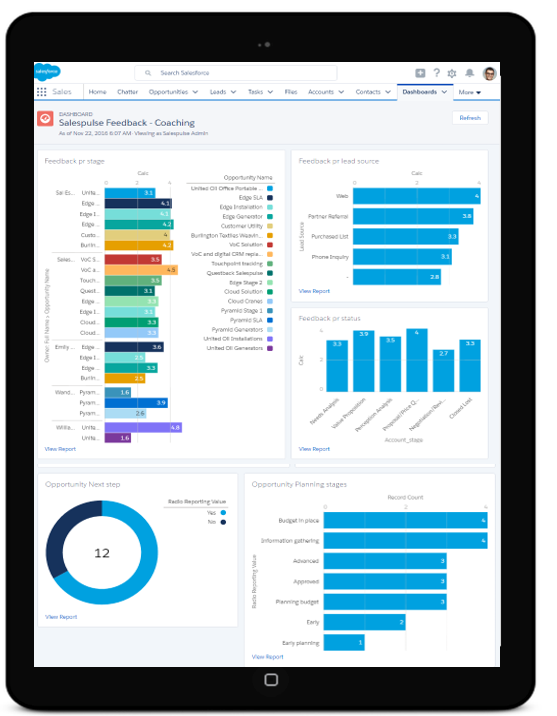
Task: Expand the Opportunities tab dropdown arrow
Action: (195, 92)
